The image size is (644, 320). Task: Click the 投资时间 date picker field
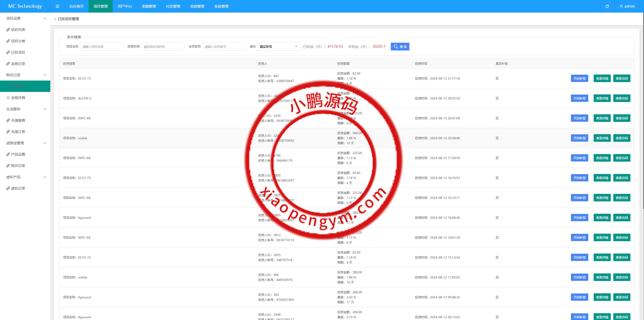point(163,47)
